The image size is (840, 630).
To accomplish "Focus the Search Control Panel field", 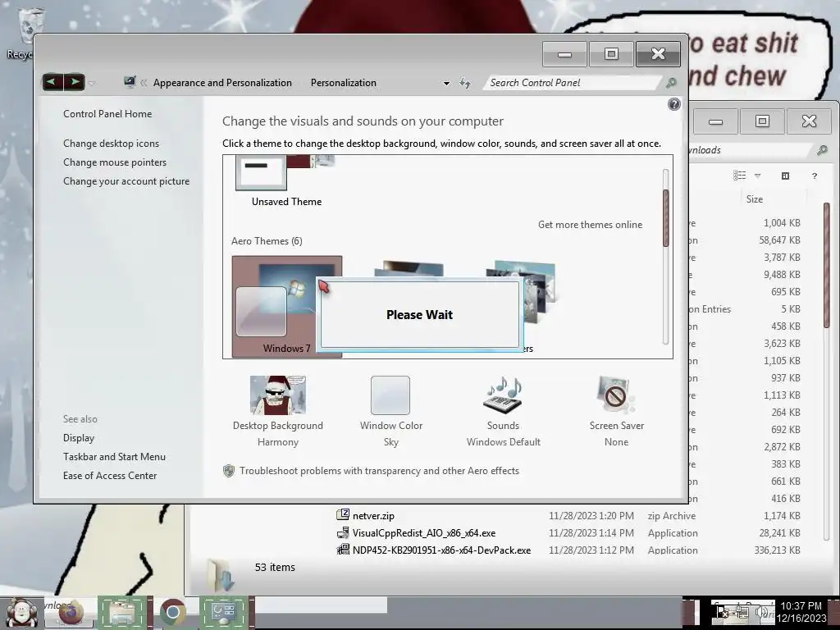I will click(x=572, y=83).
